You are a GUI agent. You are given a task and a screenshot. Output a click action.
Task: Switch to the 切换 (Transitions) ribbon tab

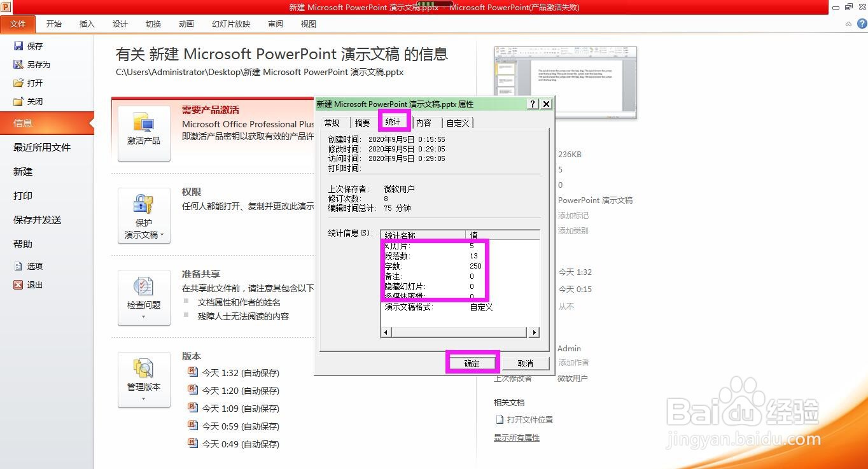pos(153,24)
